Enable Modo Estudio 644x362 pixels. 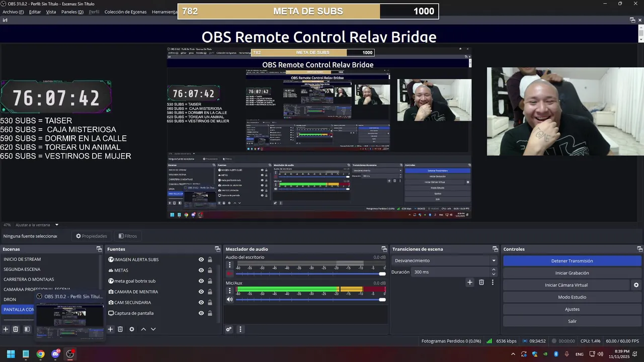(572, 297)
